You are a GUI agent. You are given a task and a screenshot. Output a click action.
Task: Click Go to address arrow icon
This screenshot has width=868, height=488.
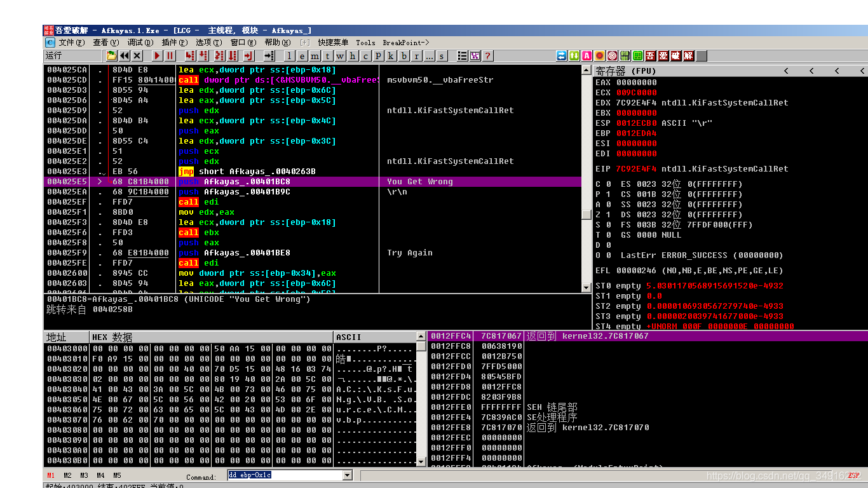(269, 56)
